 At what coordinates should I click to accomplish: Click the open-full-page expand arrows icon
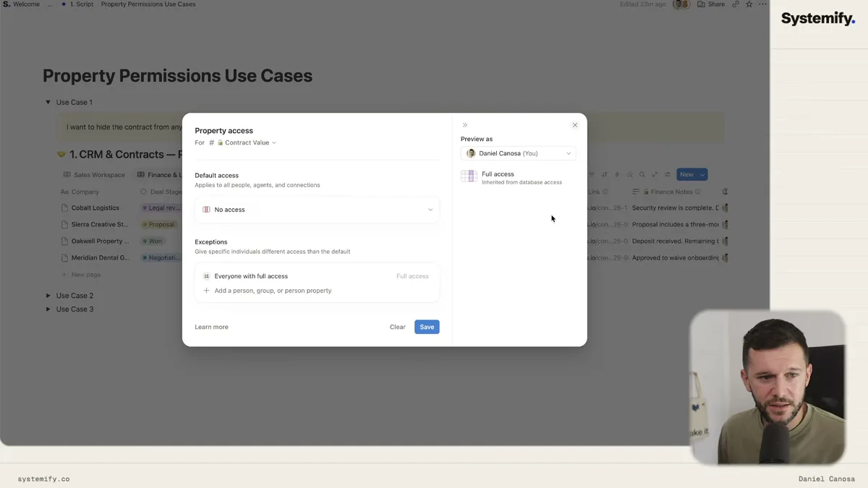point(655,174)
